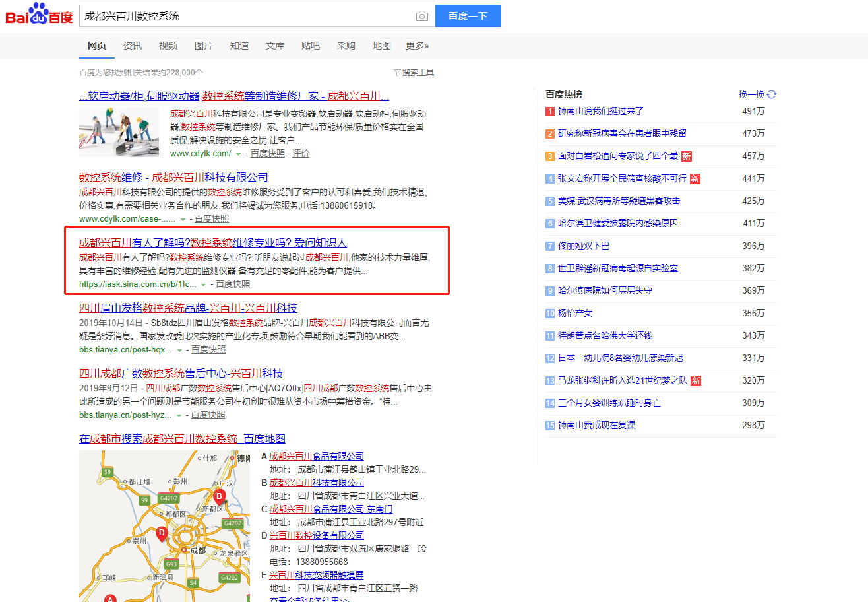Open the 爱问知识人 result title
Image resolution: width=868 pixels, height=602 pixels.
(213, 242)
